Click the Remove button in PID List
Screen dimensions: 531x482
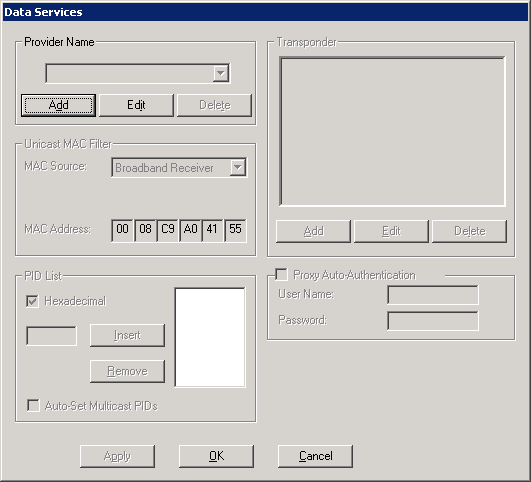127,371
